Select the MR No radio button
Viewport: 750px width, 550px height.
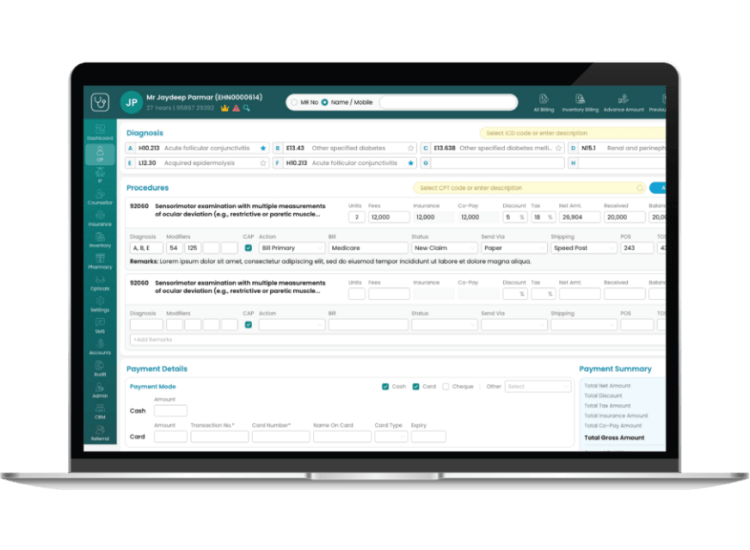292,102
